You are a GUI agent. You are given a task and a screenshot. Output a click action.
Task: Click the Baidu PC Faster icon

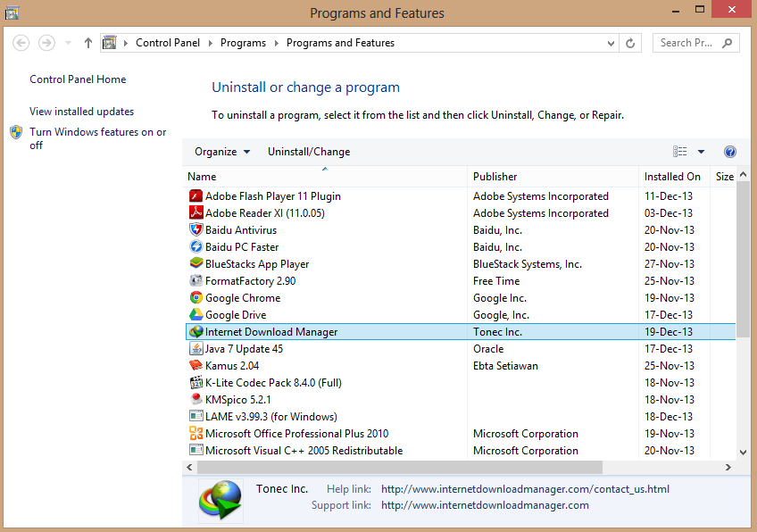tap(195, 246)
